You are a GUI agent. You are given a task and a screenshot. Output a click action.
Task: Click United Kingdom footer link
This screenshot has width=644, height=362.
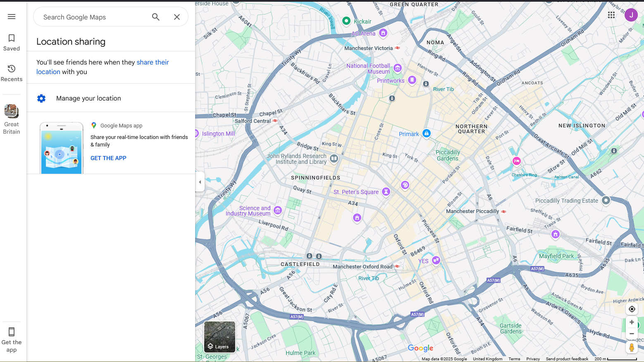pos(488,359)
